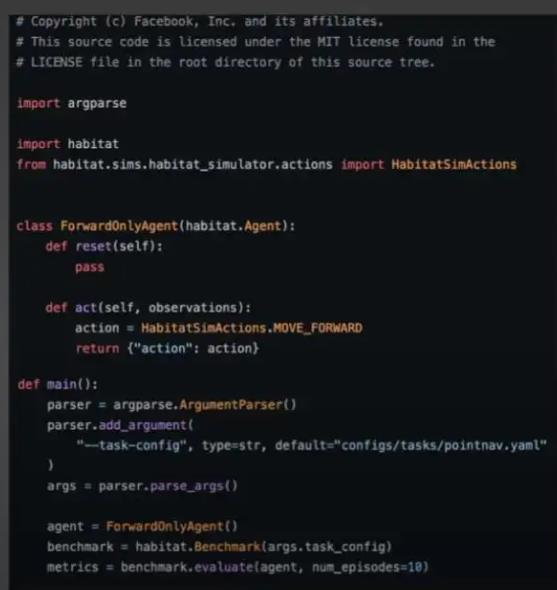Click the 'def main()' function header

tap(58, 385)
